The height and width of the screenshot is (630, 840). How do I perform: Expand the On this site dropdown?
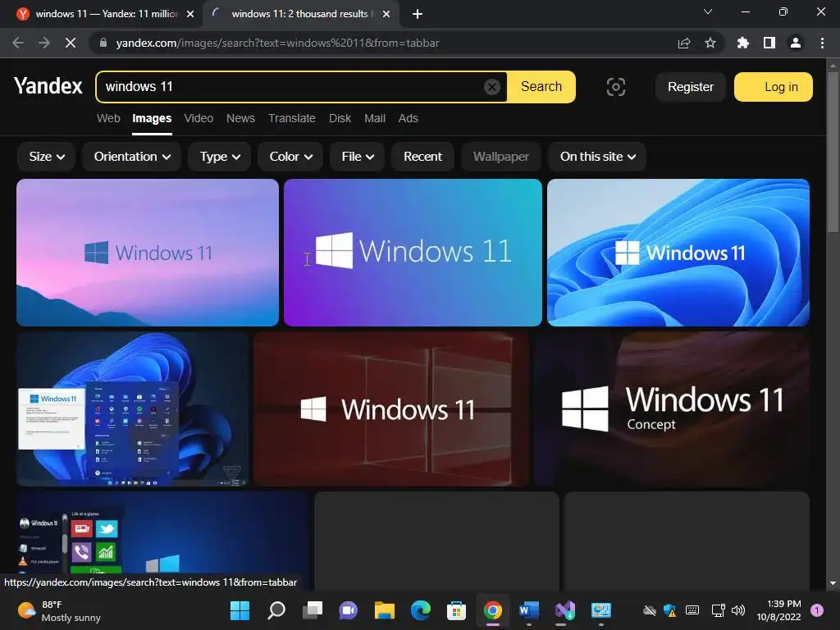(x=597, y=157)
